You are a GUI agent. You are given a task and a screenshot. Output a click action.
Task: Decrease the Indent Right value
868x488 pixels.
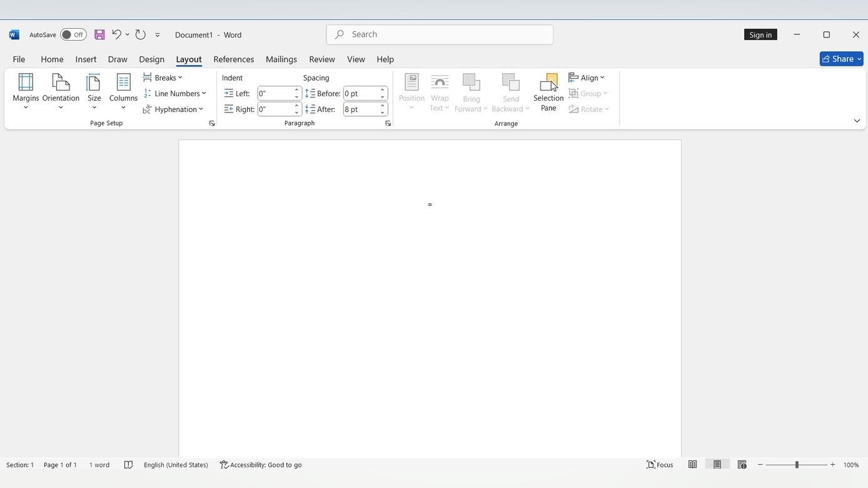click(297, 112)
